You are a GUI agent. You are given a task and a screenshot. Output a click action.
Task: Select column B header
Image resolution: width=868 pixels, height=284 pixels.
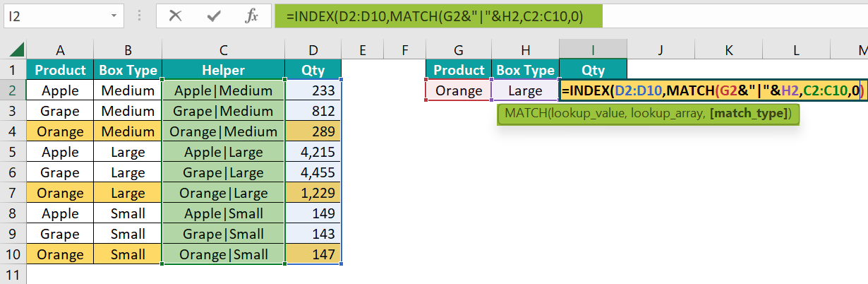[128, 49]
